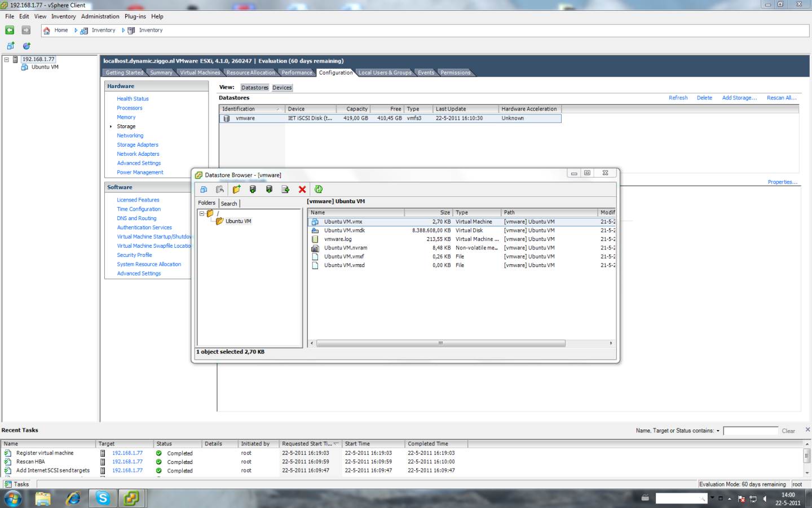The height and width of the screenshot is (508, 812).
Task: Sort by Requested Start Time column arrow
Action: coord(336,444)
